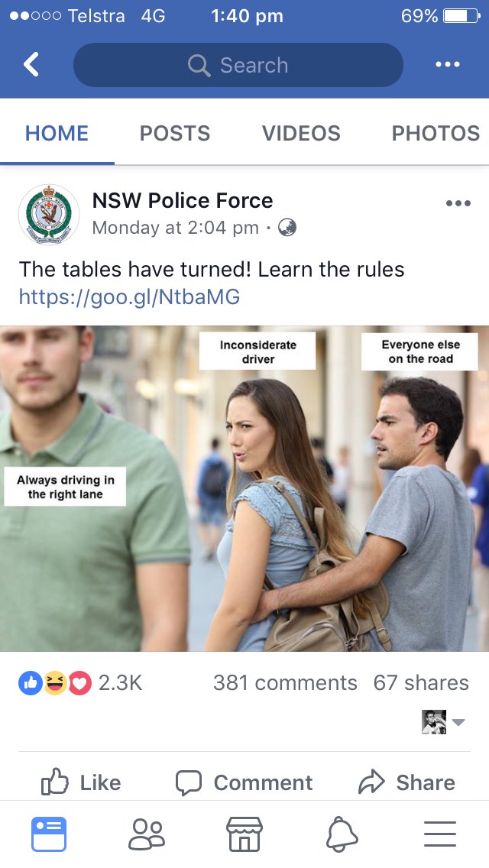This screenshot has height=868, width=489.
Task: Expand the comment-as profile dropdown arrow
Action: point(458,722)
